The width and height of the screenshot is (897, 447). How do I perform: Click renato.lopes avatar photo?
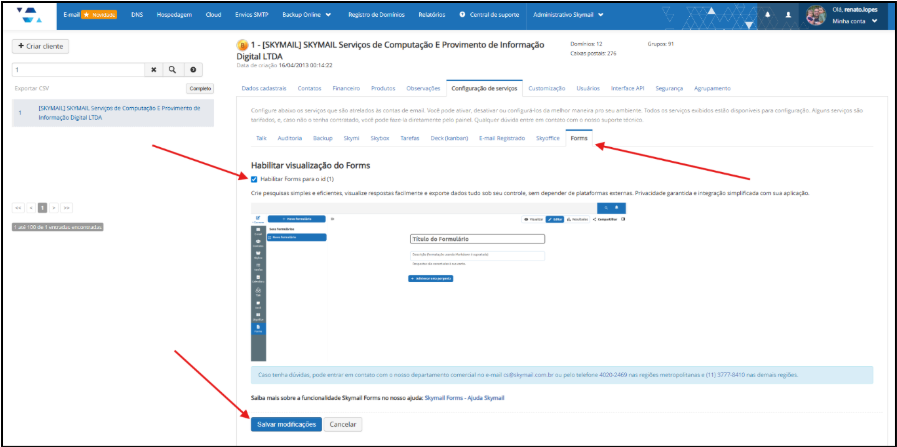click(x=817, y=15)
